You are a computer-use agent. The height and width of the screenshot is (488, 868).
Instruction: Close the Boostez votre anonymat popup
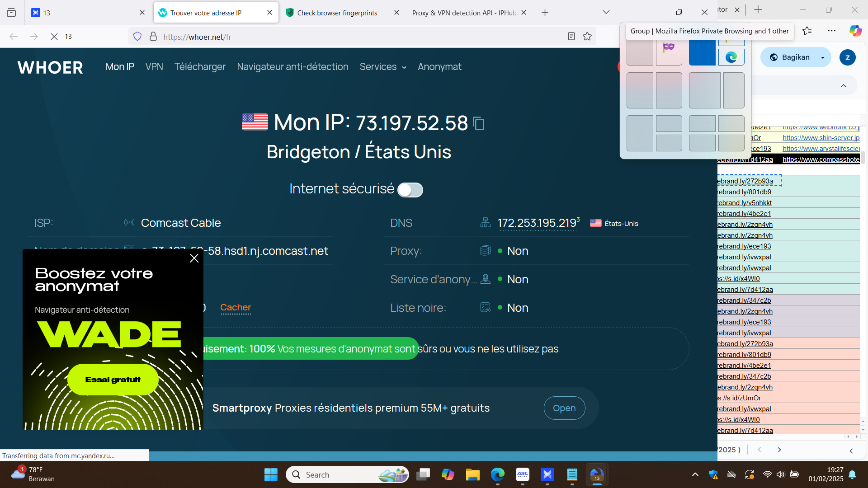(194, 258)
